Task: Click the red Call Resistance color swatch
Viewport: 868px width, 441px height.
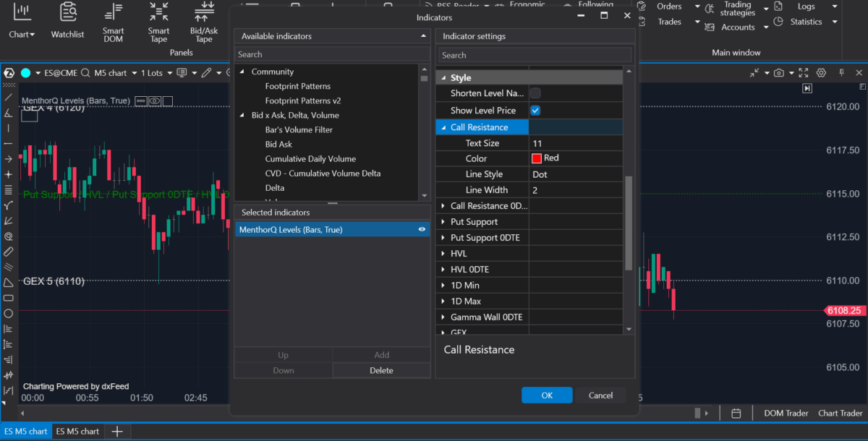Action: (537, 158)
